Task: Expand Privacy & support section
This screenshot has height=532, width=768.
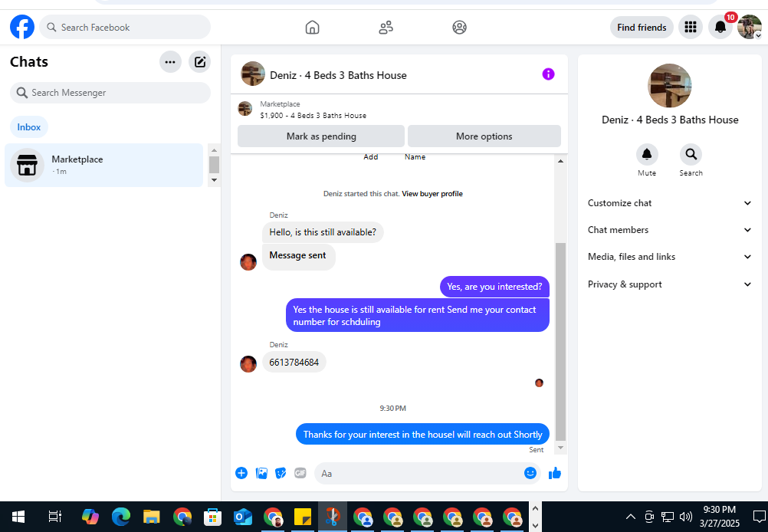Action: coord(669,284)
